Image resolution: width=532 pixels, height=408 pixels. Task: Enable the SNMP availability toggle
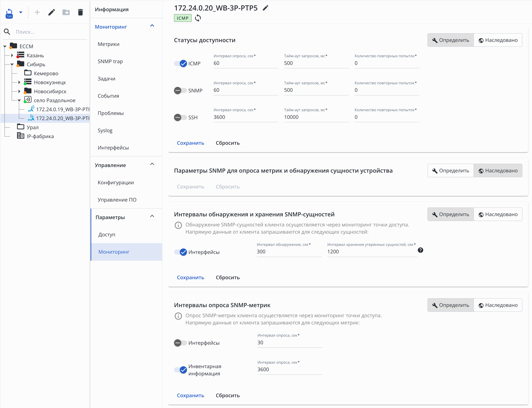click(x=180, y=91)
